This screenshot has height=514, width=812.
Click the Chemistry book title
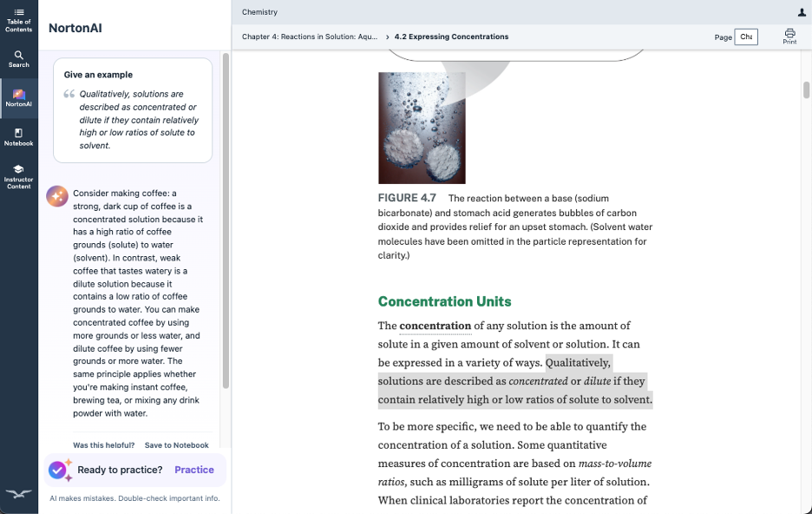click(x=259, y=12)
